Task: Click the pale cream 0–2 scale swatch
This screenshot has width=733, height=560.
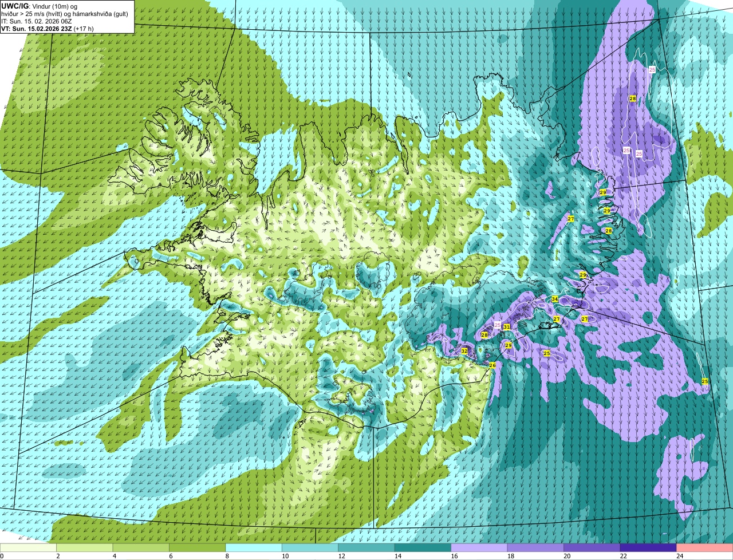Action: point(29,547)
